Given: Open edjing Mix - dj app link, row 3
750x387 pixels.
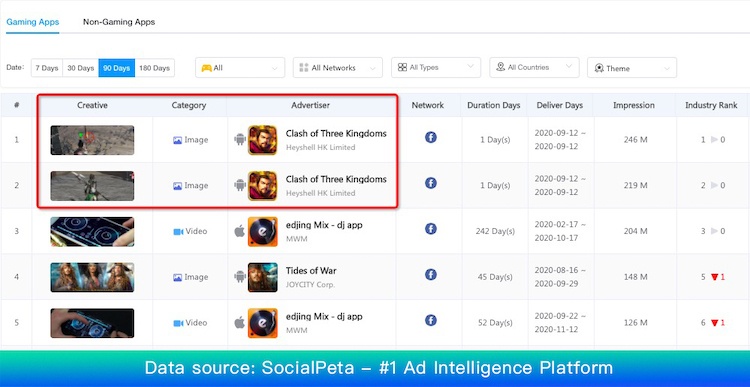Looking at the screenshot, I should coord(324,225).
